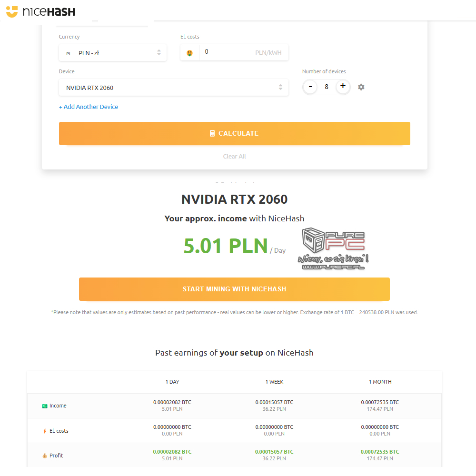The width and height of the screenshot is (476, 476).
Task: Open the Device dropdown showing NVIDIA RTX 2060
Action: [174, 88]
